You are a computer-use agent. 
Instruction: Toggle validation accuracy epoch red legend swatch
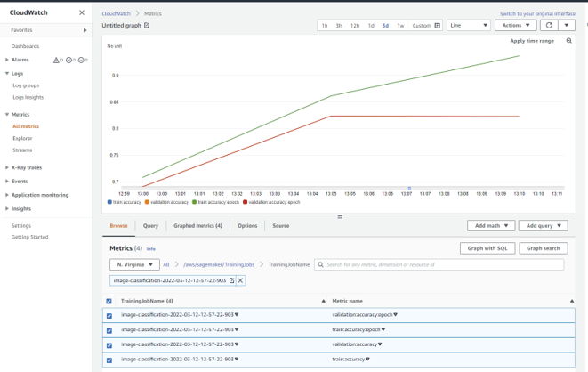point(246,202)
